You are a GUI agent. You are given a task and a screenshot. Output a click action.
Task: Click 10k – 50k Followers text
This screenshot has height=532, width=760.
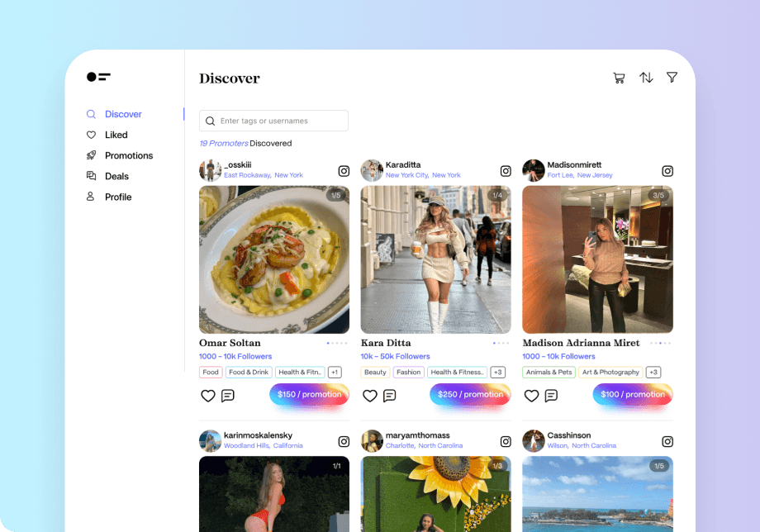pyautogui.click(x=396, y=357)
